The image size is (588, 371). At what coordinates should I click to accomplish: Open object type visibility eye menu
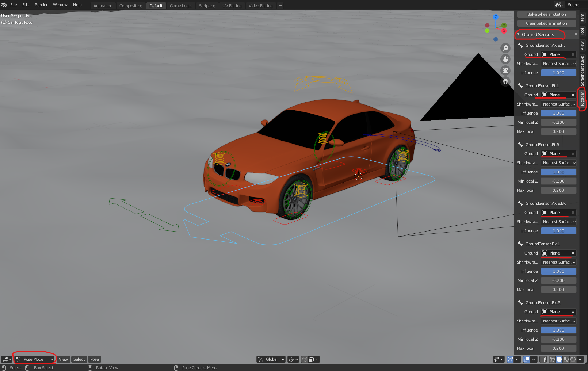click(499, 359)
